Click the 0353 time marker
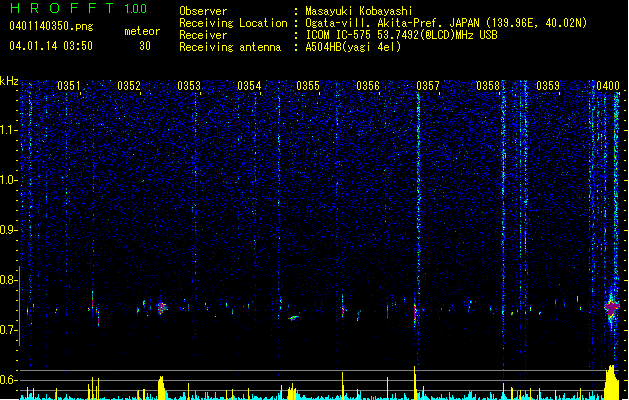This screenshot has height=400, width=629. click(x=189, y=86)
